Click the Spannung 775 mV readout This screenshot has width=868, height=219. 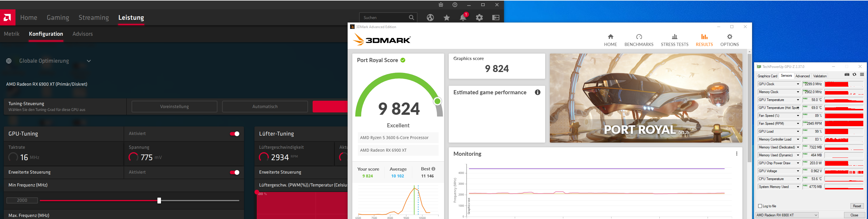[x=145, y=157]
